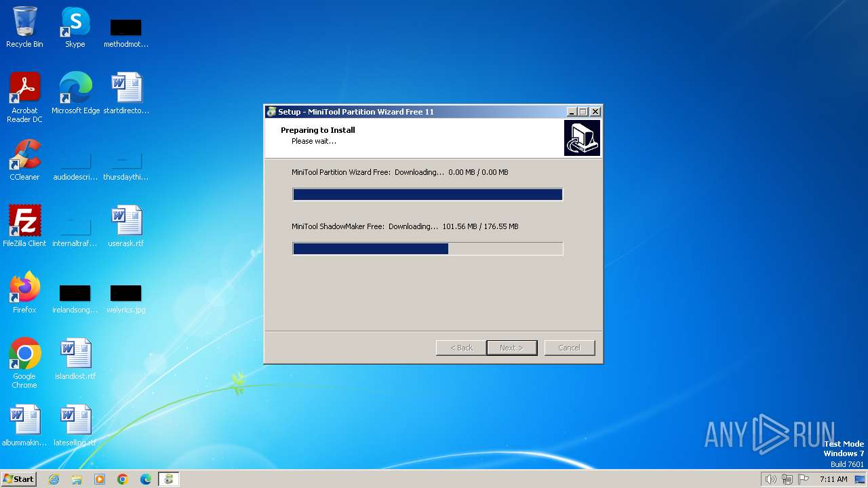Click the Start button

[18, 479]
